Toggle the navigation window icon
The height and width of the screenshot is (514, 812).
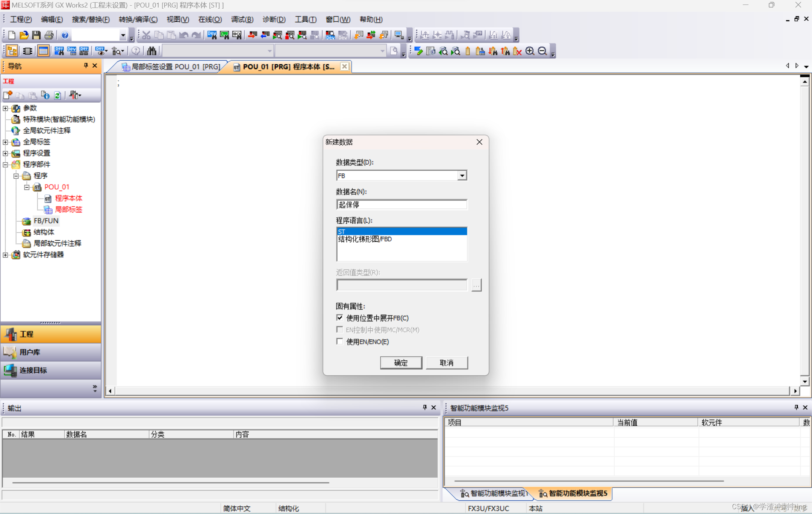pyautogui.click(x=12, y=51)
